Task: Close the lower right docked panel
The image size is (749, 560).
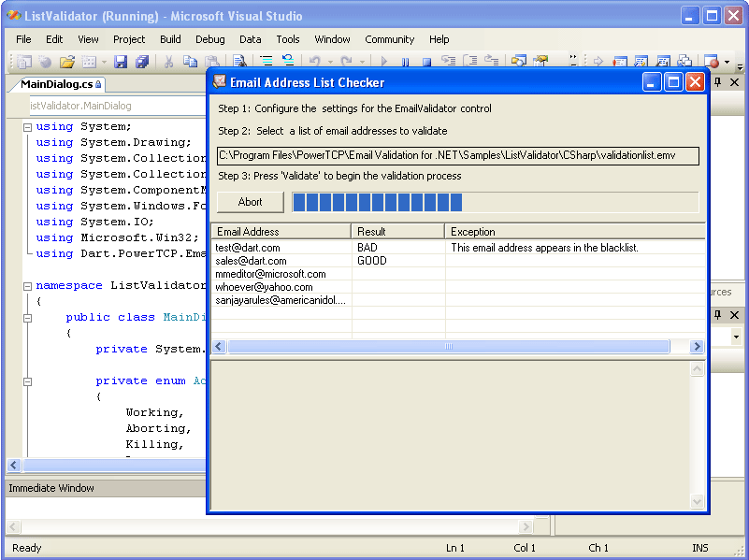Action: (x=735, y=315)
